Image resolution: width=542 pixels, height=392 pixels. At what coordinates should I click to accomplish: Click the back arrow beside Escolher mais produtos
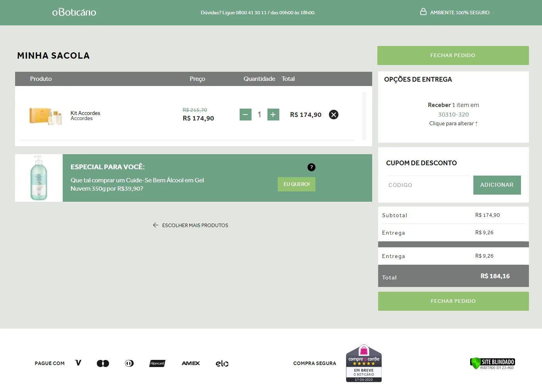tap(156, 225)
